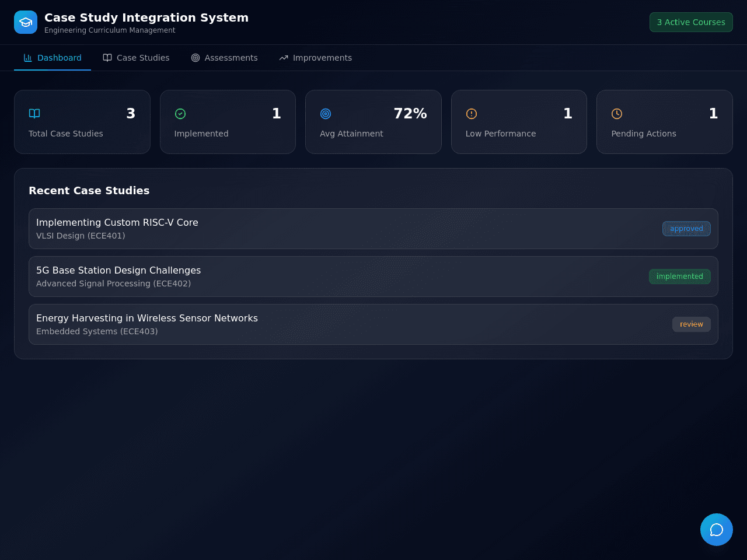Click the review status badge
The width and height of the screenshot is (747, 560).
[692, 324]
